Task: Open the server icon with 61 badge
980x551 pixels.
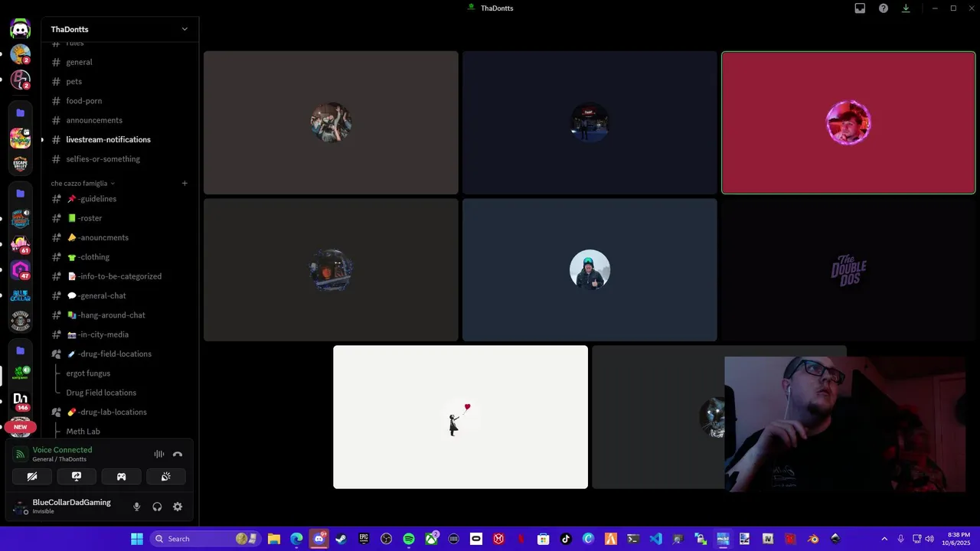Action: pos(21,244)
